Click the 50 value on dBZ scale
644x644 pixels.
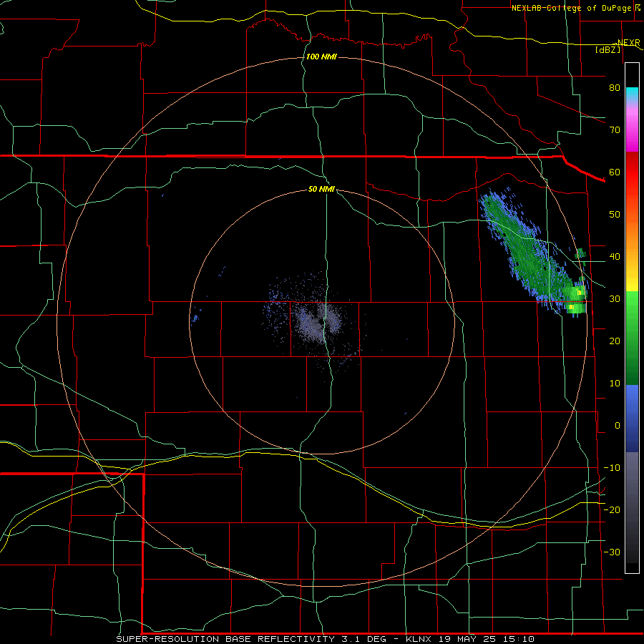pos(615,215)
